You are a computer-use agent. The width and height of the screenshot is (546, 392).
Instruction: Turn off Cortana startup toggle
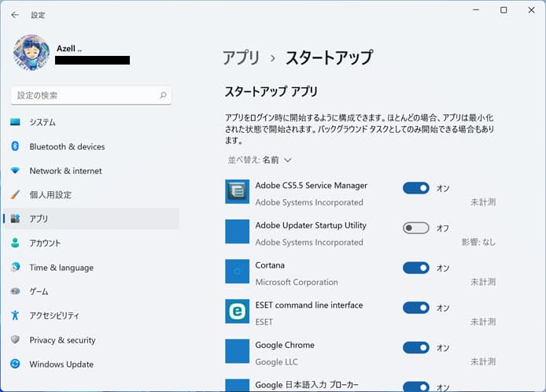415,268
